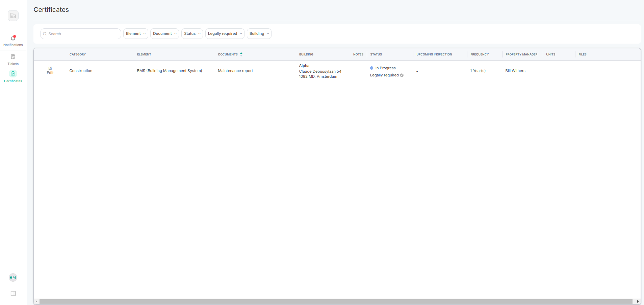Click the Maintenance report document cell

click(x=235, y=71)
